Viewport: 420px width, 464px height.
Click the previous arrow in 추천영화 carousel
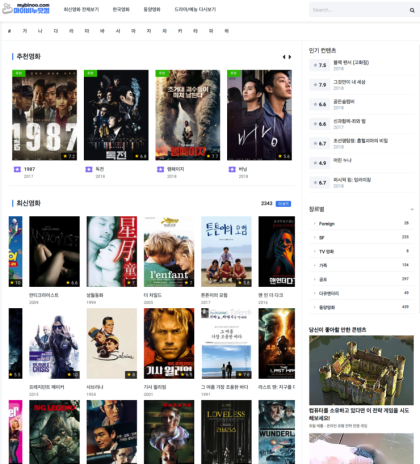click(x=284, y=57)
